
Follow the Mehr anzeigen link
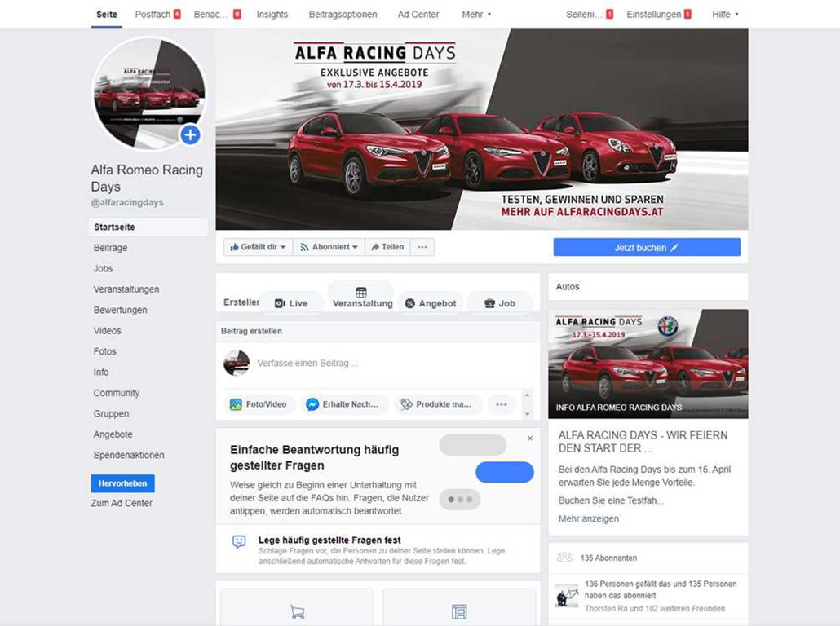point(588,518)
